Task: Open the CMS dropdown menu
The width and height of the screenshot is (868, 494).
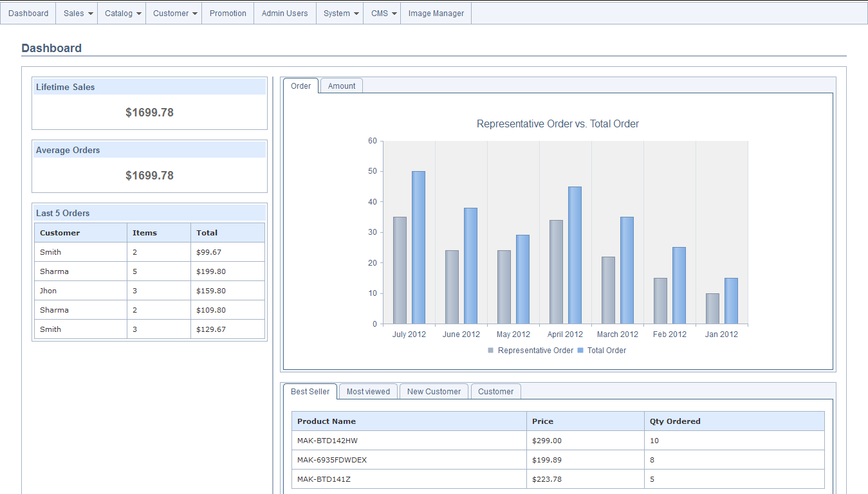Action: pyautogui.click(x=383, y=13)
